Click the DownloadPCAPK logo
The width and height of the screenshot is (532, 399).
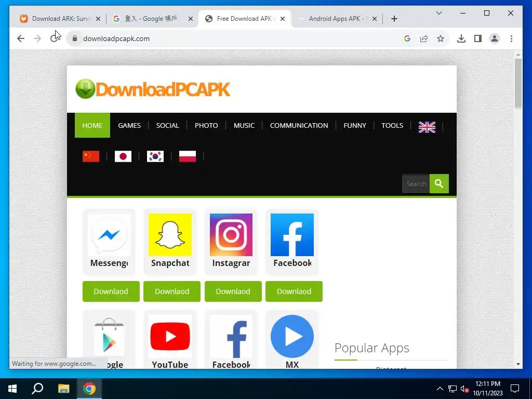point(153,89)
